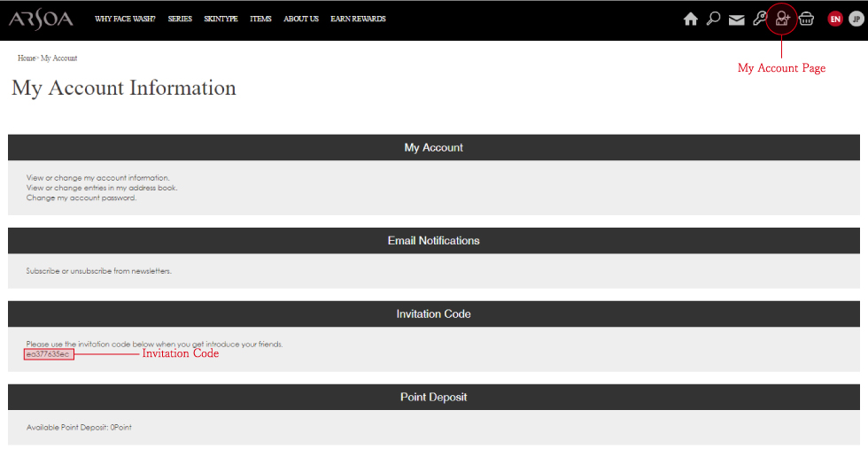Switch language to EN
This screenshot has width=868, height=449.
tap(835, 19)
